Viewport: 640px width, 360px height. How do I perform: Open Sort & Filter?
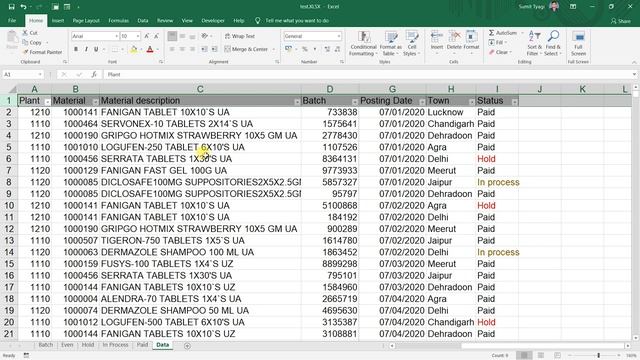pos(534,43)
